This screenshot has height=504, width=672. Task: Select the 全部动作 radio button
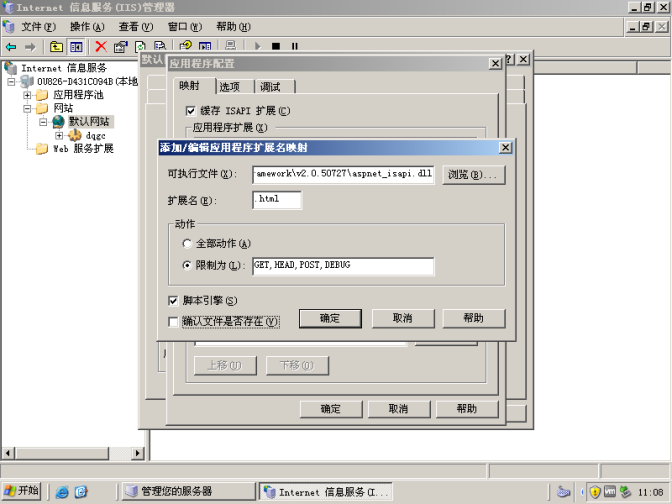tap(187, 244)
